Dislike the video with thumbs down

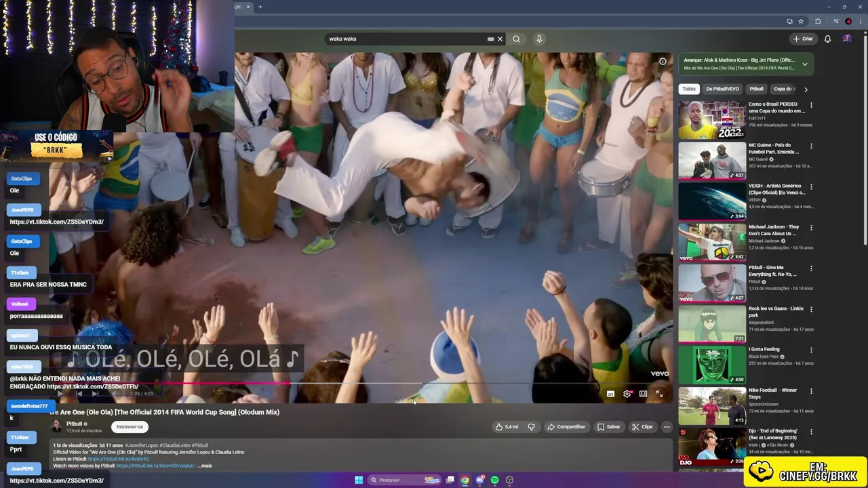[532, 427]
